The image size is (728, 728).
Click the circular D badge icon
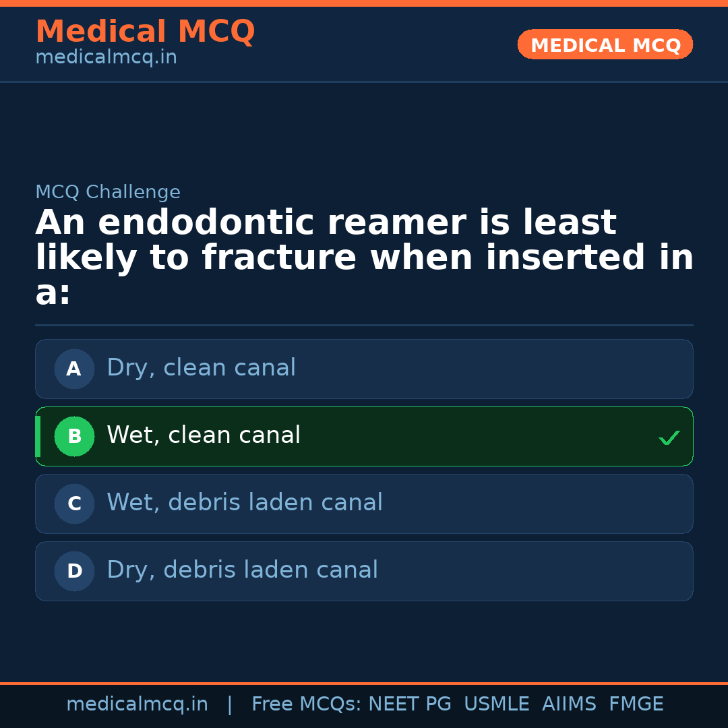tap(74, 571)
